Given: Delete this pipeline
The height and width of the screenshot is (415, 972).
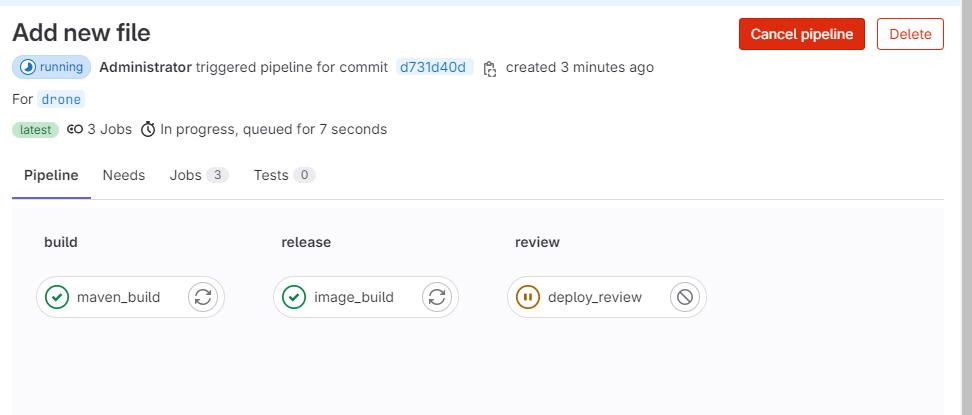Looking at the screenshot, I should (910, 34).
